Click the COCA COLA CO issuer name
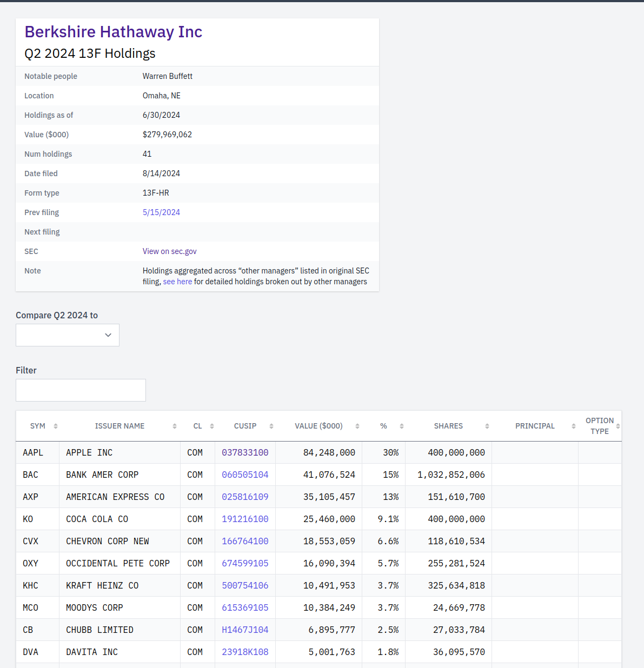The image size is (644, 668). [x=97, y=519]
